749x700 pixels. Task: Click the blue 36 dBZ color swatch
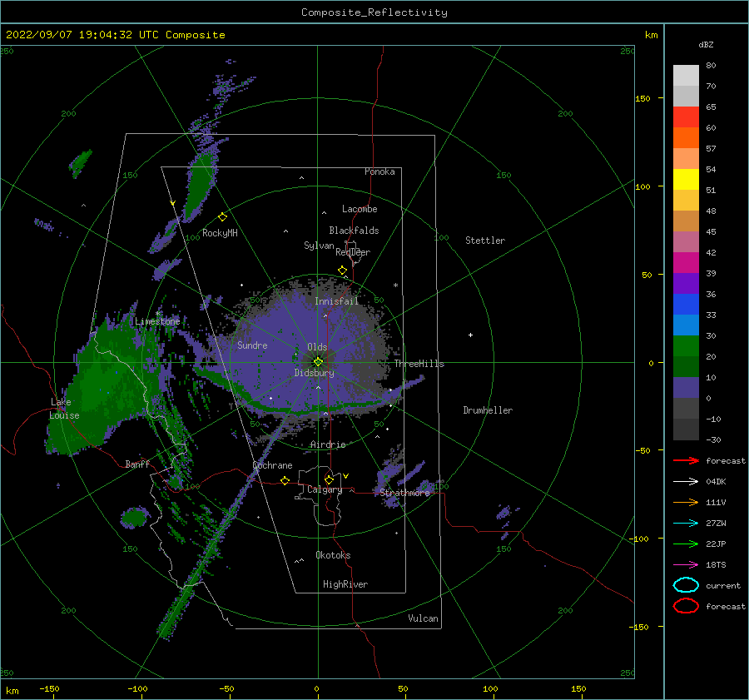(x=686, y=305)
